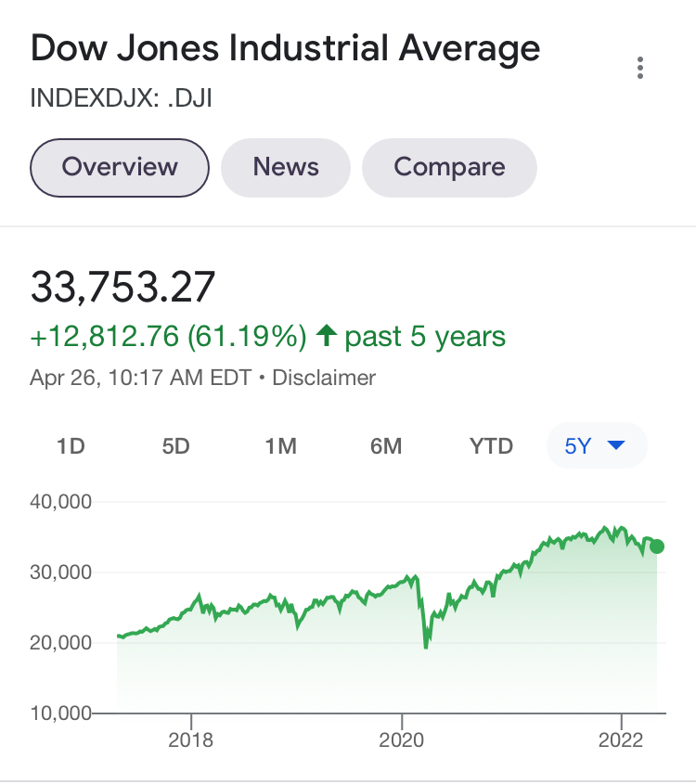View the YTD chart range
696x784 pixels.
tap(491, 446)
